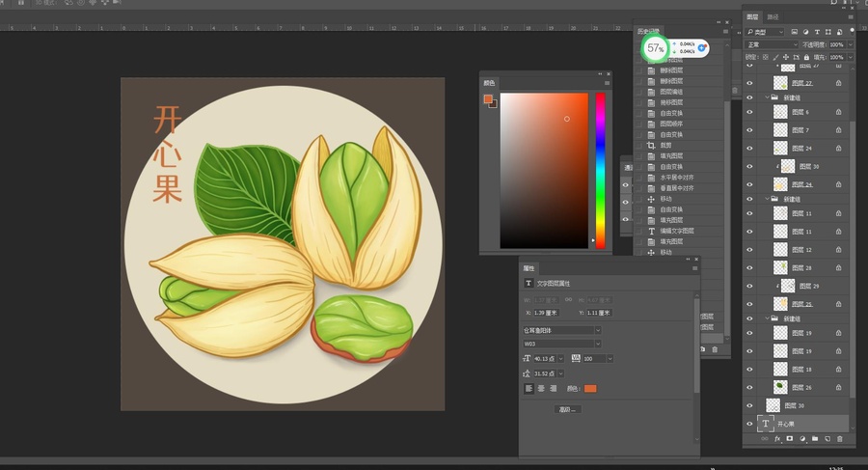Open the fill 100% dropdown arrow

851,57
